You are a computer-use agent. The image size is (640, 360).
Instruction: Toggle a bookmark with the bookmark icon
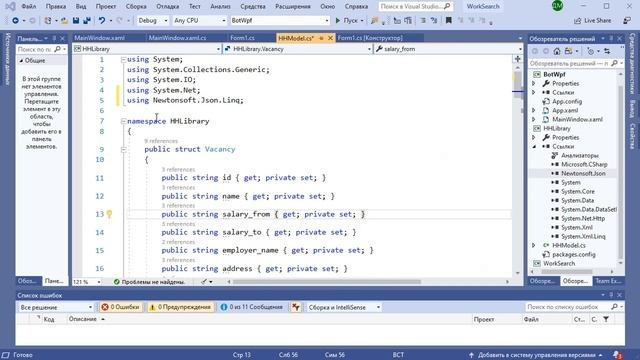[449, 20]
